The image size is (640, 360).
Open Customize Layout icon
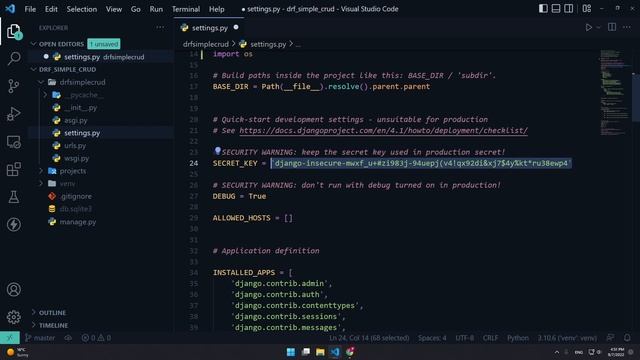coord(587,9)
